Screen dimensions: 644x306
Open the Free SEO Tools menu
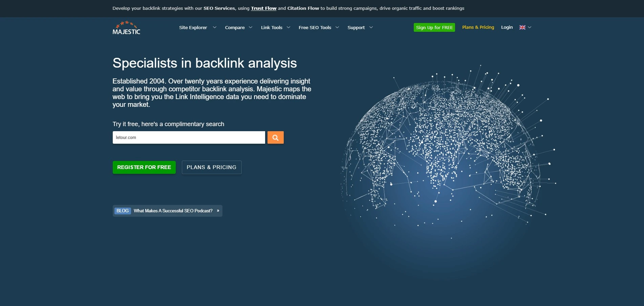pyautogui.click(x=315, y=27)
